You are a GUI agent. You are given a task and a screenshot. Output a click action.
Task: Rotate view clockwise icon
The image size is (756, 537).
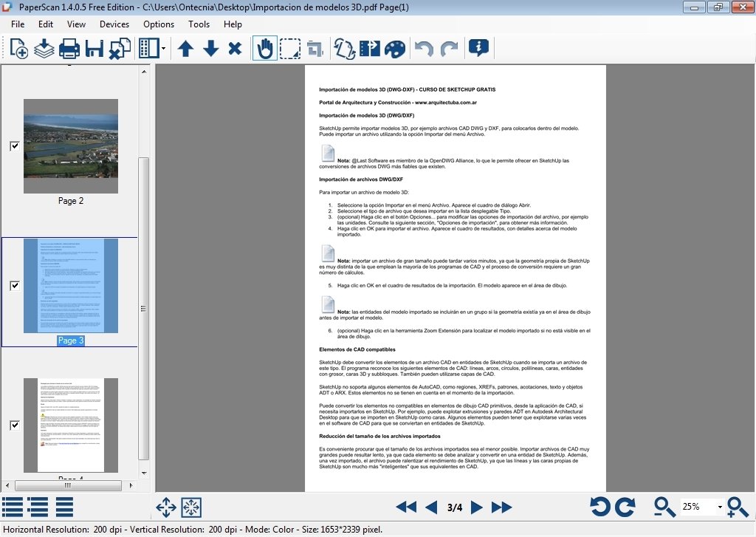pyautogui.click(x=625, y=507)
